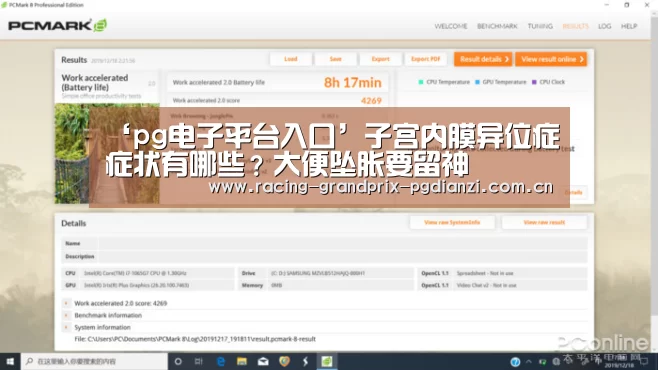Toggle GPU Temperature legend swatch

pos(477,82)
